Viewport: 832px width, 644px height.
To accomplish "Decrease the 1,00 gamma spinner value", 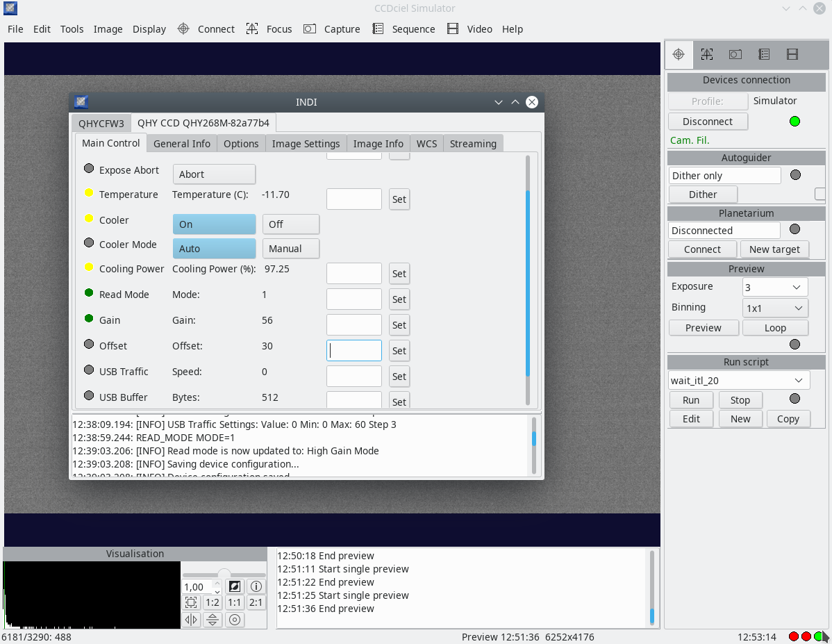I will coord(217,591).
